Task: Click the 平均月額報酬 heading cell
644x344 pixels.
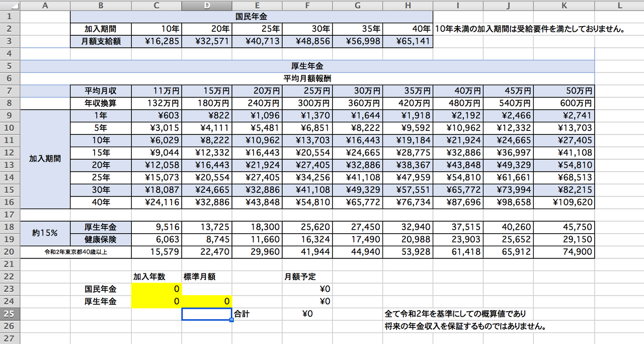Action: coord(307,79)
